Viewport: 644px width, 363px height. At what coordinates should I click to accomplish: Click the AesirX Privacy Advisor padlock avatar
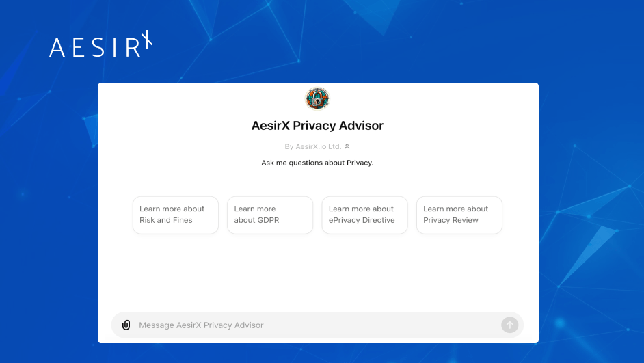click(x=317, y=99)
